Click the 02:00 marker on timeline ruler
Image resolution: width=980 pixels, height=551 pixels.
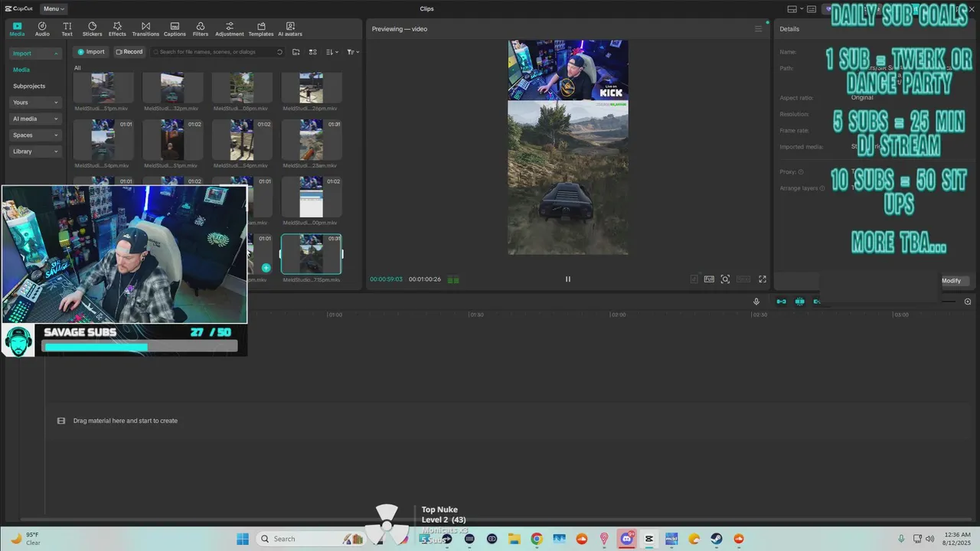(617, 315)
